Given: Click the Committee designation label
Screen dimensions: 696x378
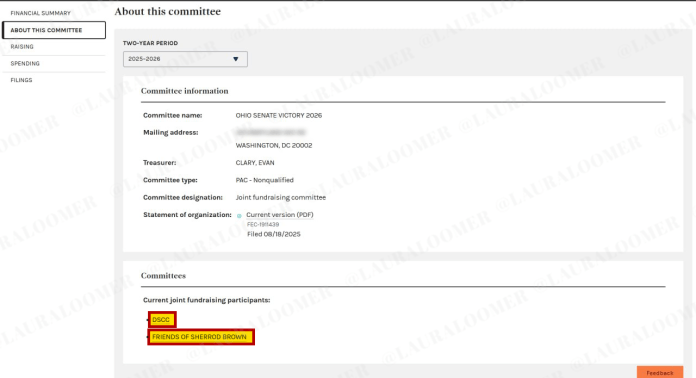Looking at the screenshot, I should coord(183,197).
